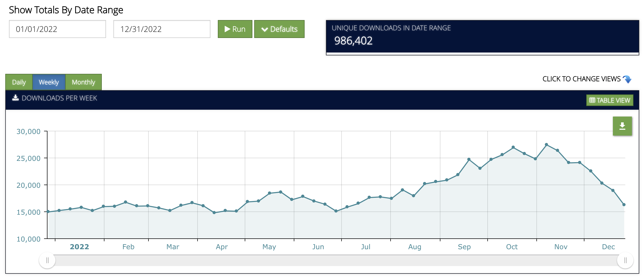Click the download icon beside Downloads Per Week
Viewport: 644px width, 279px height.
16,98
